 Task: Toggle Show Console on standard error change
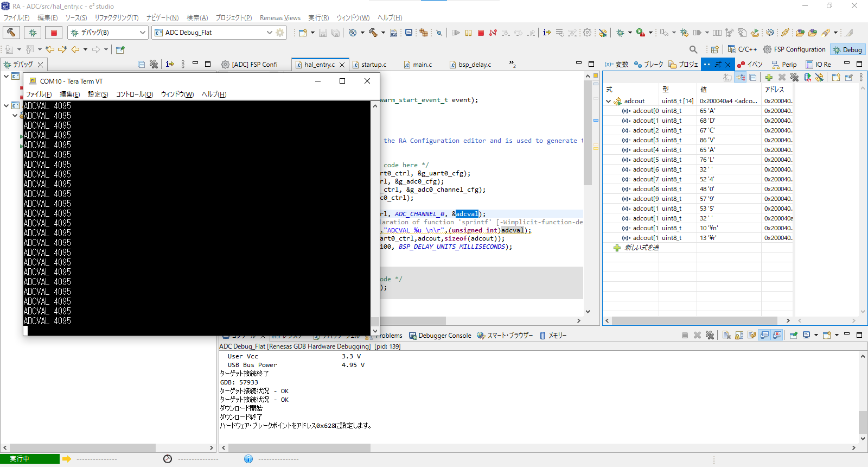pos(777,335)
